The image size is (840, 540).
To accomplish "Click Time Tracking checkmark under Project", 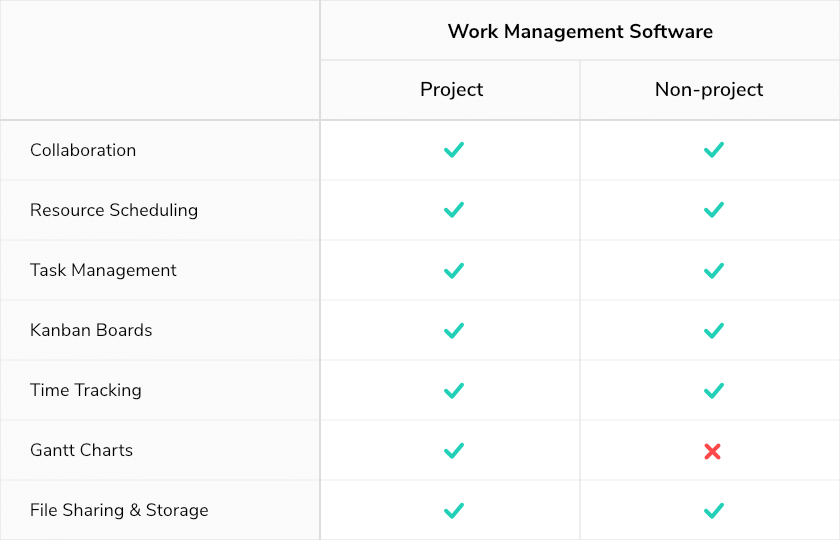I will pos(454,391).
